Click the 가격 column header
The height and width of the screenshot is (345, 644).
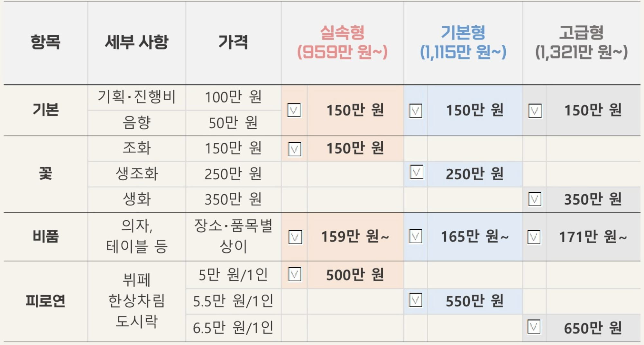click(233, 42)
